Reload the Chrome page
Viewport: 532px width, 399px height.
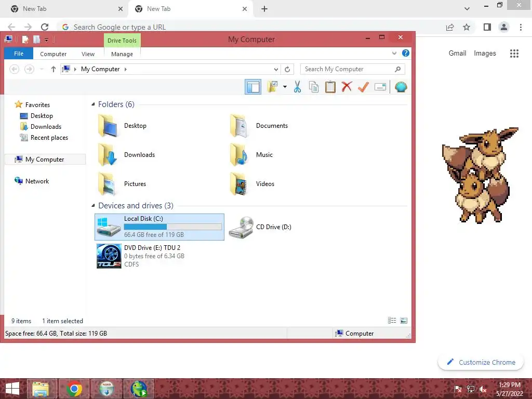[45, 27]
